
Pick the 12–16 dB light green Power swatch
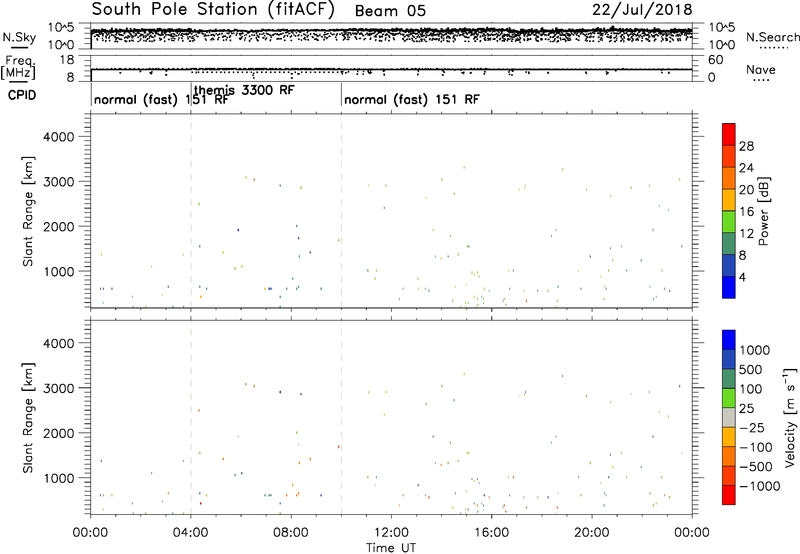pos(729,222)
